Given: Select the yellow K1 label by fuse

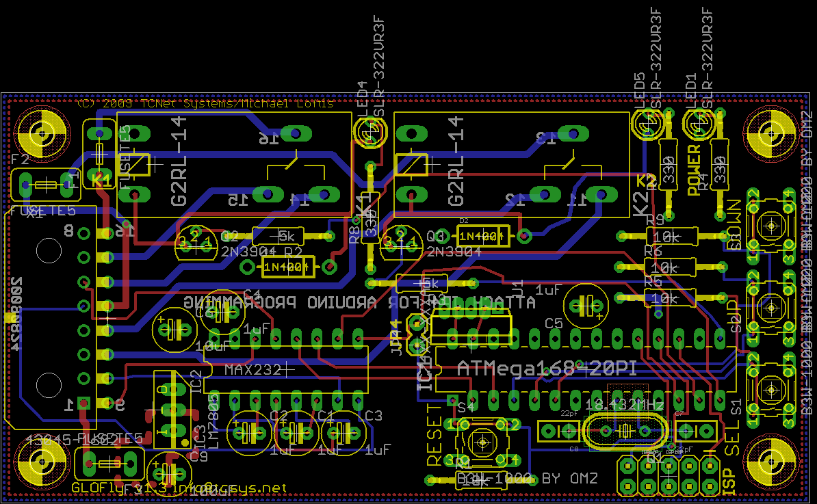Looking at the screenshot, I should pyautogui.click(x=101, y=181).
